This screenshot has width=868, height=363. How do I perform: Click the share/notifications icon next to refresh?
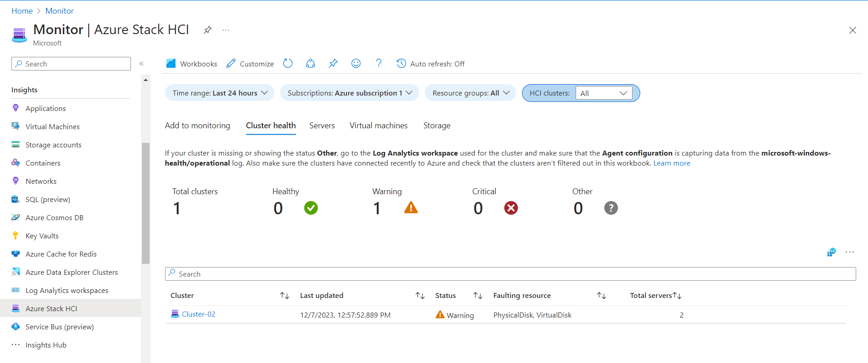[x=311, y=64]
